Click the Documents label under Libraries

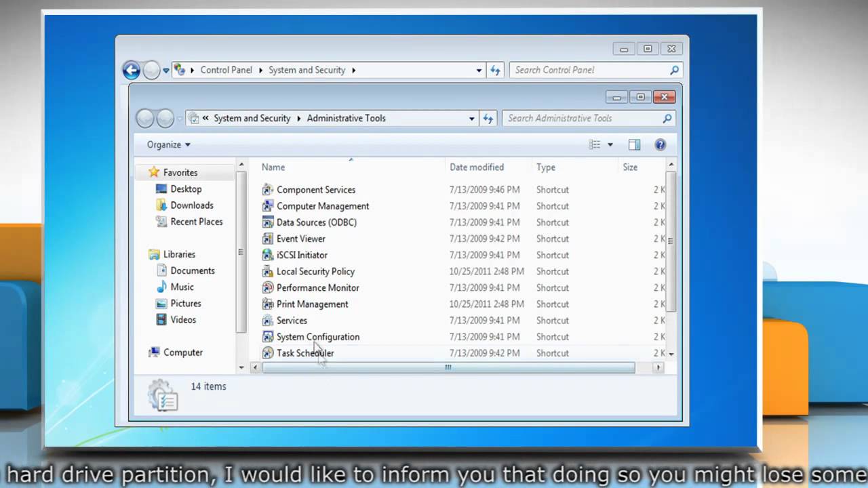[x=193, y=270]
